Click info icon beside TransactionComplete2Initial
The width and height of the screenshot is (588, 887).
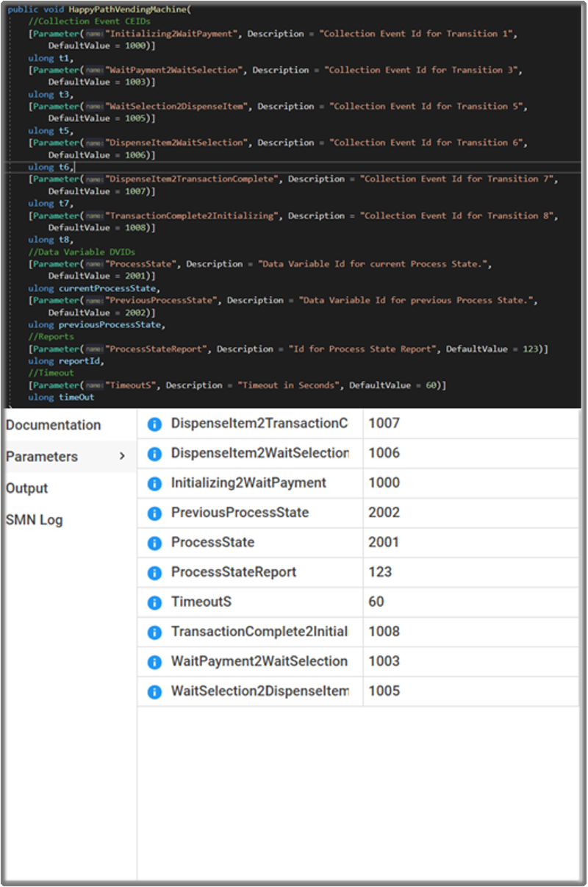(x=154, y=633)
